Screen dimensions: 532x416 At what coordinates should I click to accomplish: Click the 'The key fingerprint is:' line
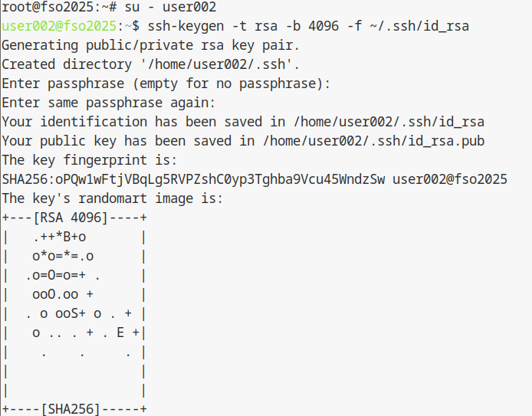[90, 160]
